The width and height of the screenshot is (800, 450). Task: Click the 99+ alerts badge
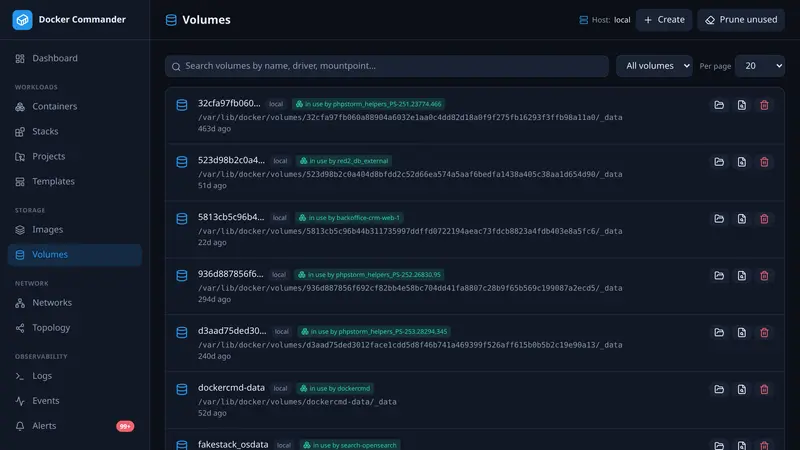pyautogui.click(x=125, y=426)
